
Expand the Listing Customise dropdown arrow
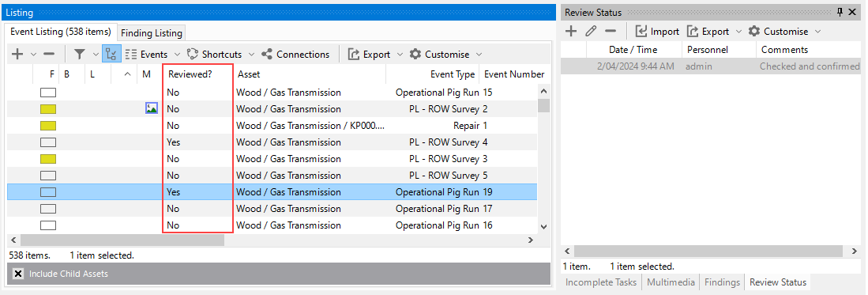pos(479,55)
